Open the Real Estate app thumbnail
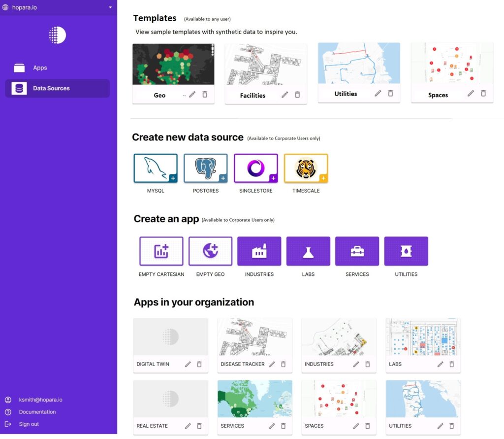The height and width of the screenshot is (439, 504). 171,399
